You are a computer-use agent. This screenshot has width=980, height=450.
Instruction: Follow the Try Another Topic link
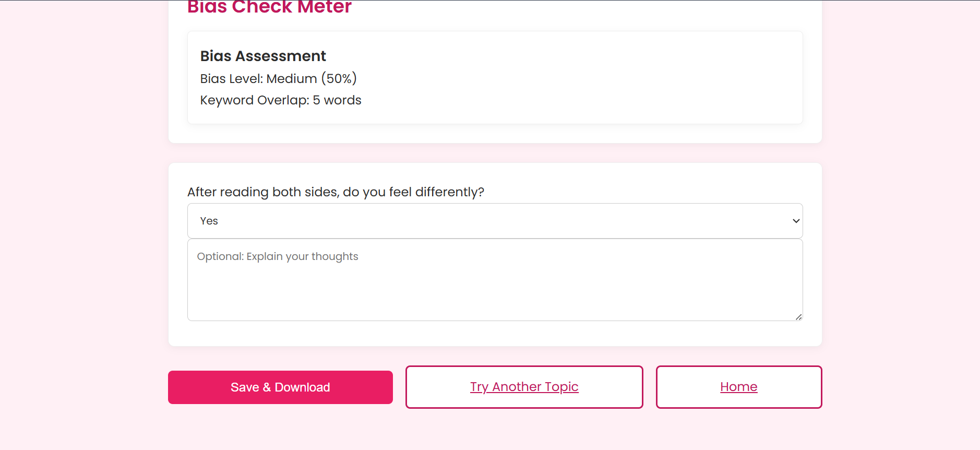click(524, 387)
